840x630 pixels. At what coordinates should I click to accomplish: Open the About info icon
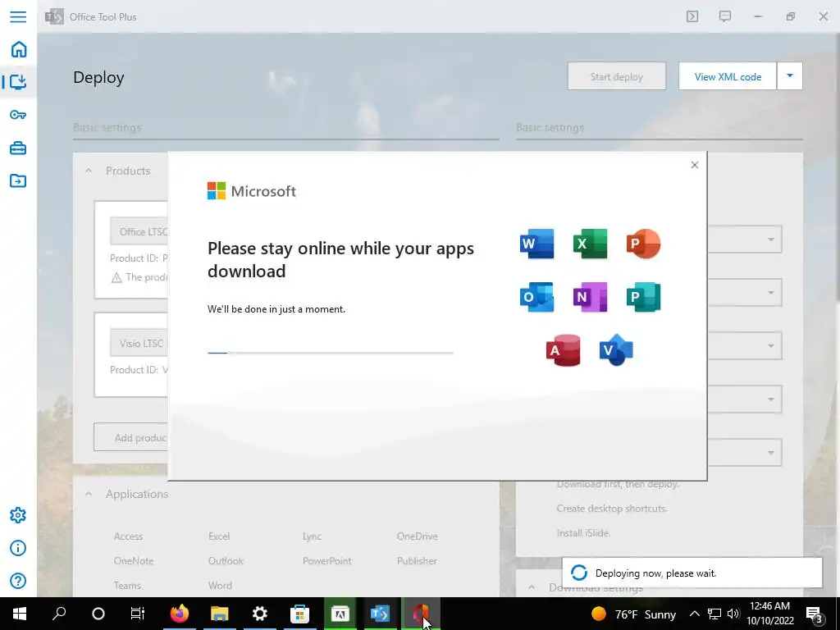tap(18, 548)
